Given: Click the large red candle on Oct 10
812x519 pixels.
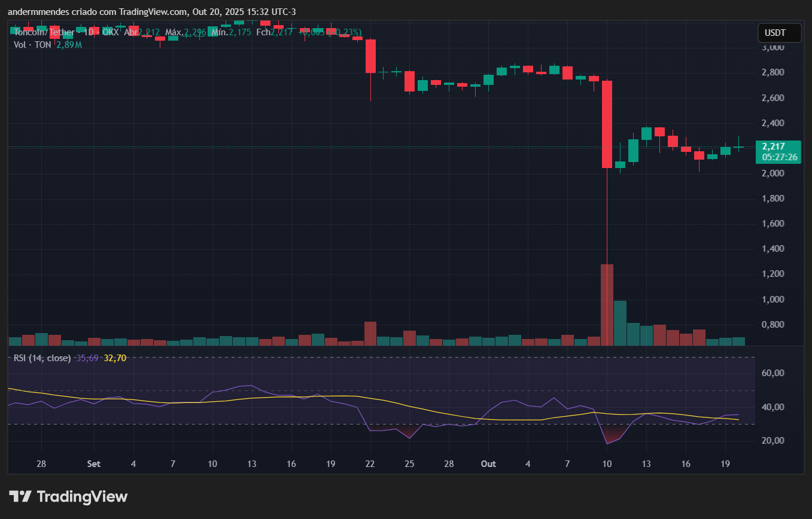Looking at the screenshot, I should click(x=607, y=124).
